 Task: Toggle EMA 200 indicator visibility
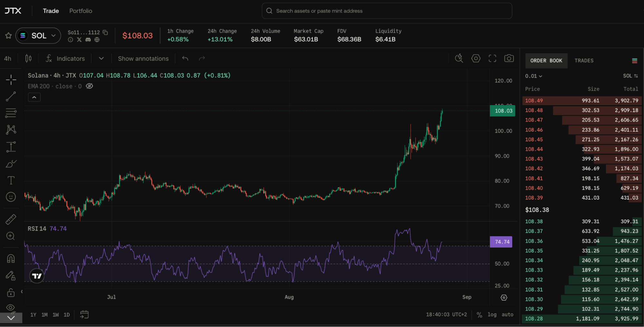[90, 86]
